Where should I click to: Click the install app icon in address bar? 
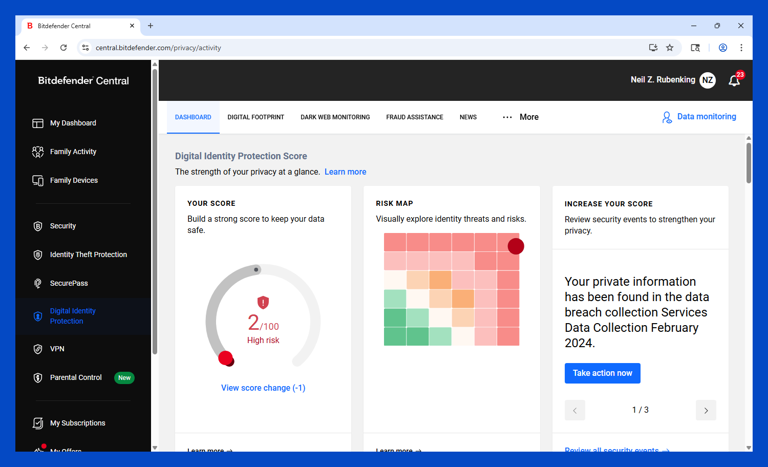(653, 48)
